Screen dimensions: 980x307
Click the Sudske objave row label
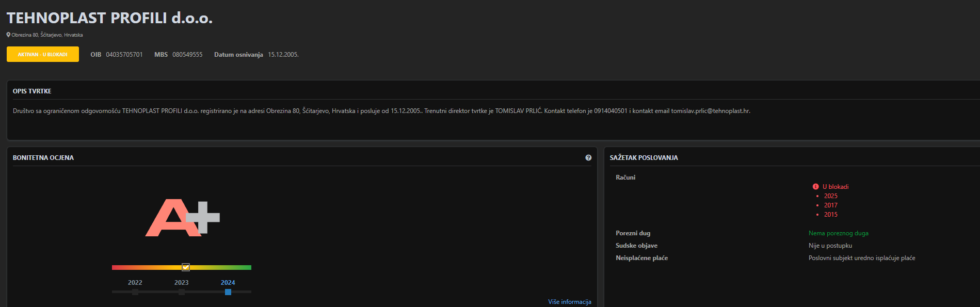(636, 246)
